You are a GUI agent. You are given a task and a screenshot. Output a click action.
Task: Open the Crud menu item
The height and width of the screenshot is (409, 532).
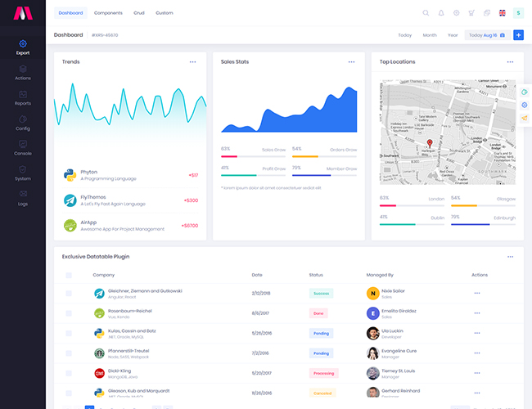click(139, 13)
